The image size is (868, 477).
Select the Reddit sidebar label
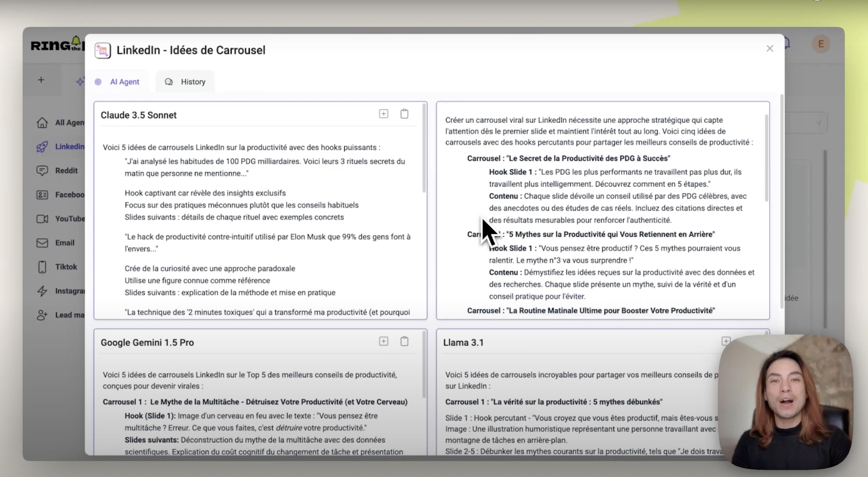point(66,171)
